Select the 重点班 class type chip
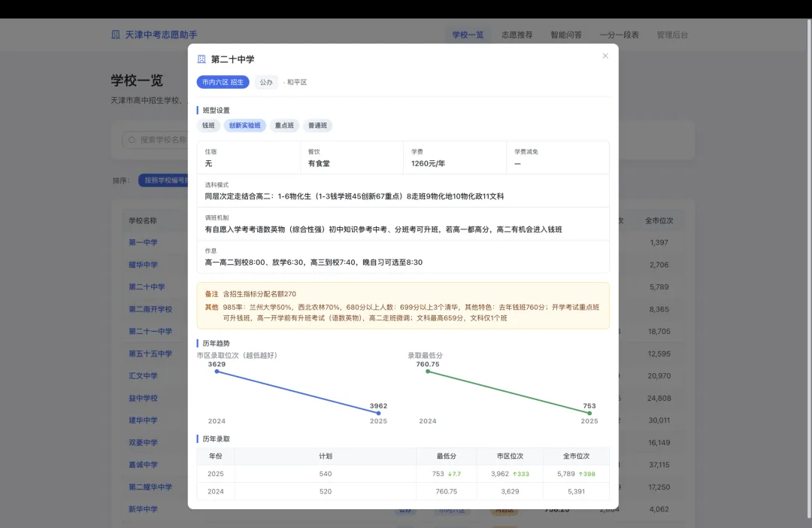812x528 pixels. [x=284, y=126]
